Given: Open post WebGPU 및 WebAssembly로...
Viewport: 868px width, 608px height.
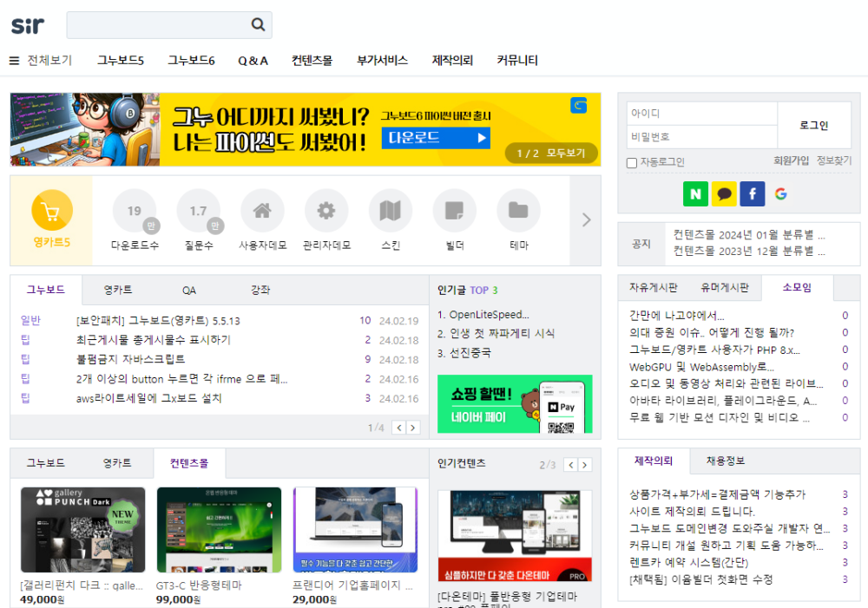Looking at the screenshot, I should (x=702, y=367).
